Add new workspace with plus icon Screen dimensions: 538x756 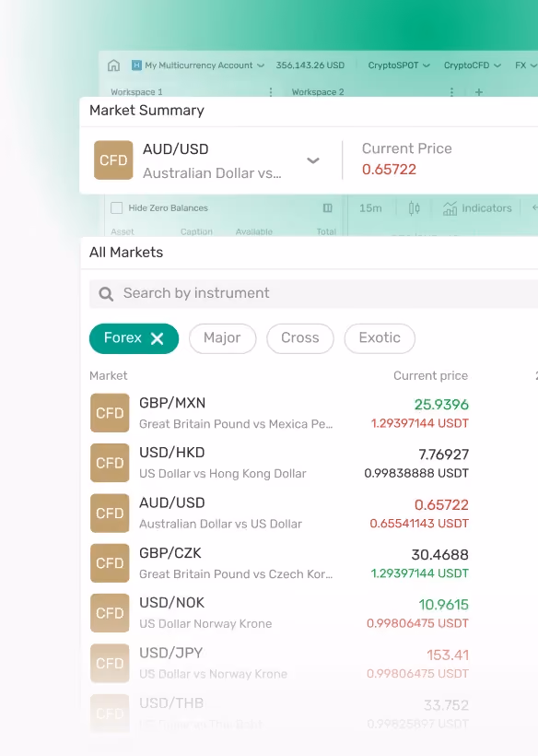(x=479, y=92)
